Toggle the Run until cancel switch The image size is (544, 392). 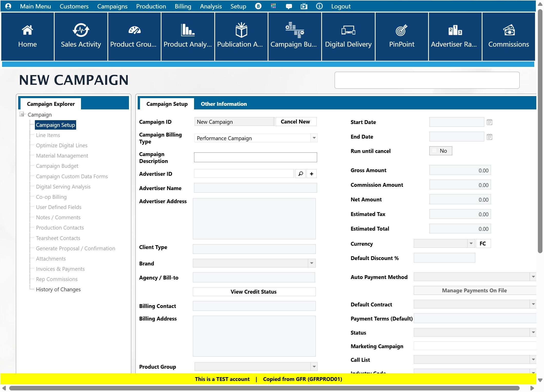440,151
